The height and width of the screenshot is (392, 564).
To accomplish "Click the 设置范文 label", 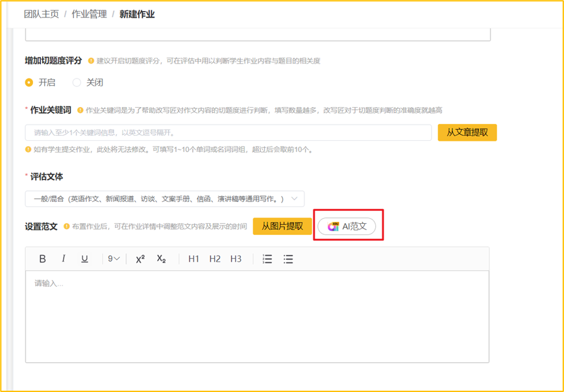I will point(41,227).
